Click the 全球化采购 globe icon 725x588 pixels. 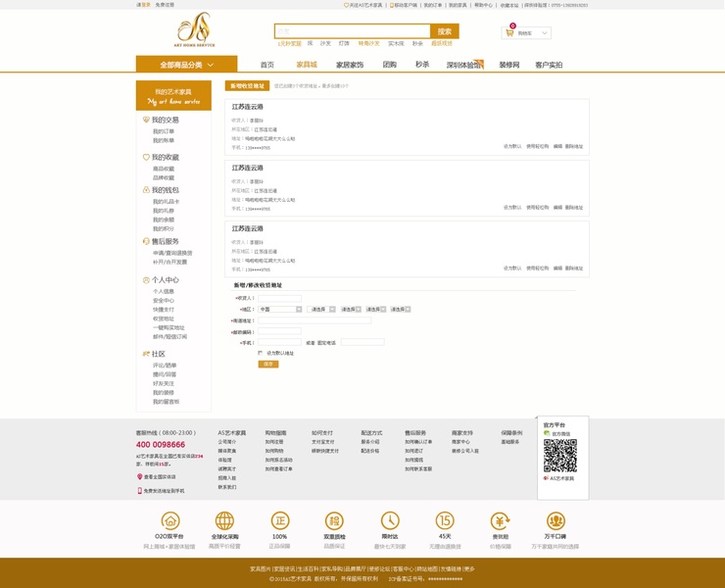(x=224, y=521)
